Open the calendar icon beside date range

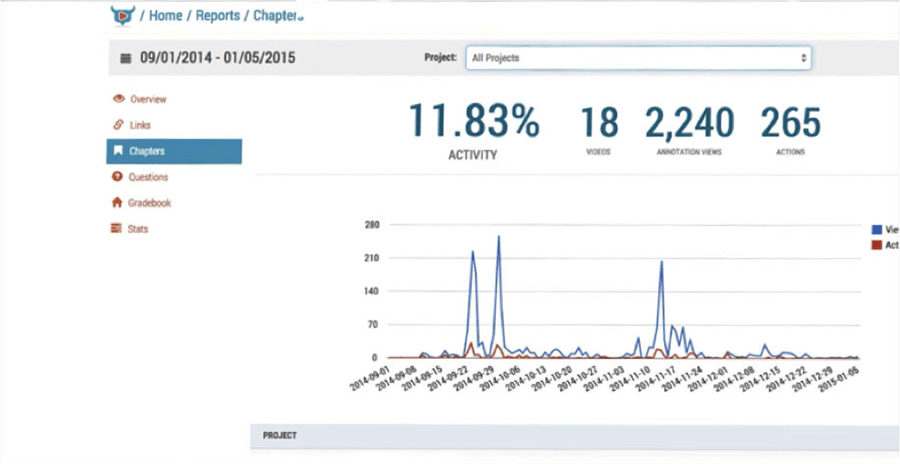[x=126, y=58]
